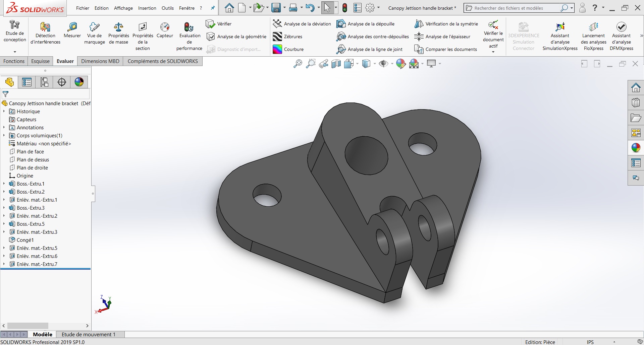Open the Outils menu
644x345 pixels.
coord(167,8)
